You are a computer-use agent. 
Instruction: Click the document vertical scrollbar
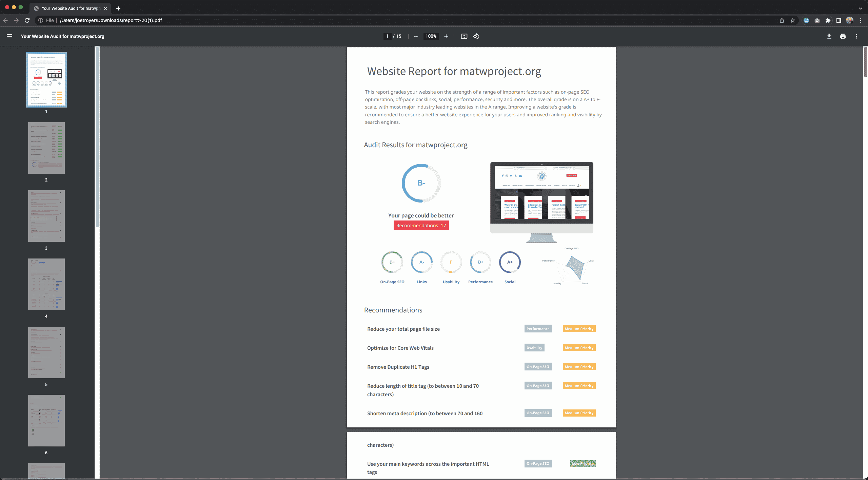pos(866,62)
